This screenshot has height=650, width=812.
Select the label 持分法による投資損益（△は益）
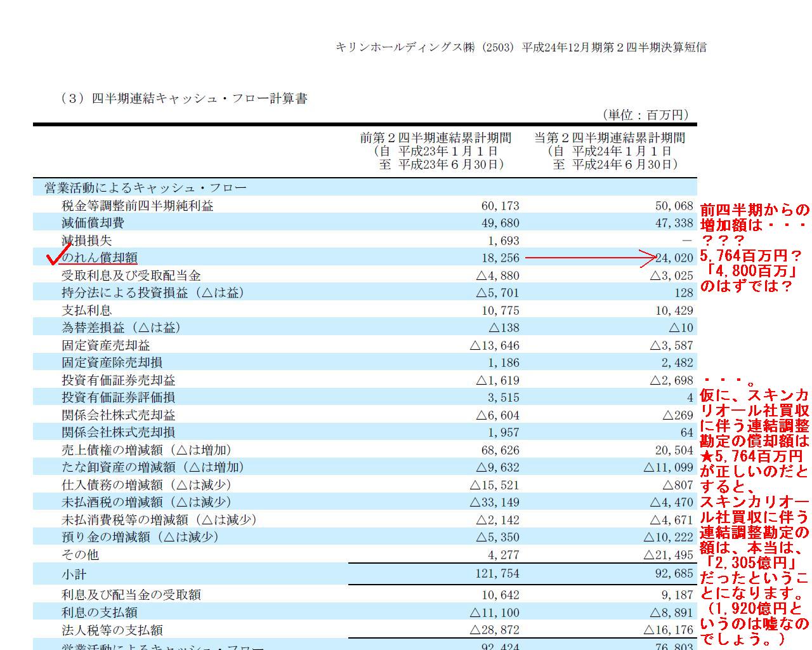pos(154,293)
